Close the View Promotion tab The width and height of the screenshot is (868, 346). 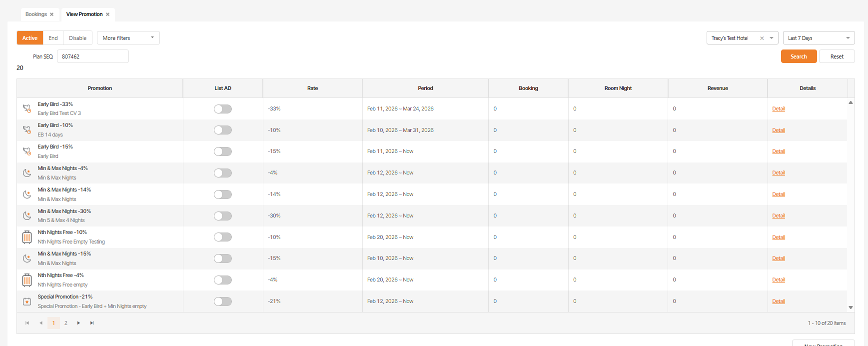(x=107, y=14)
